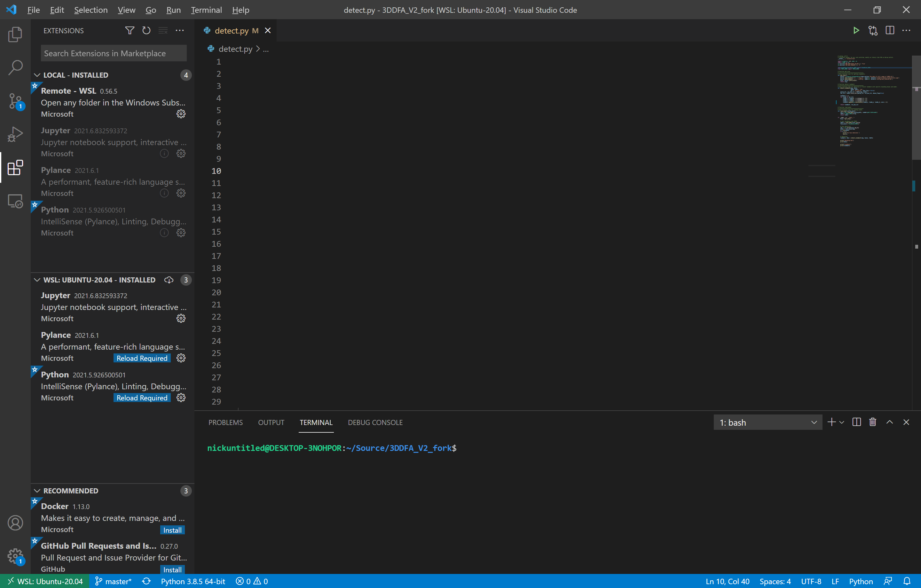The width and height of the screenshot is (921, 588).
Task: Open the Run and Debug view
Action: (x=15, y=135)
